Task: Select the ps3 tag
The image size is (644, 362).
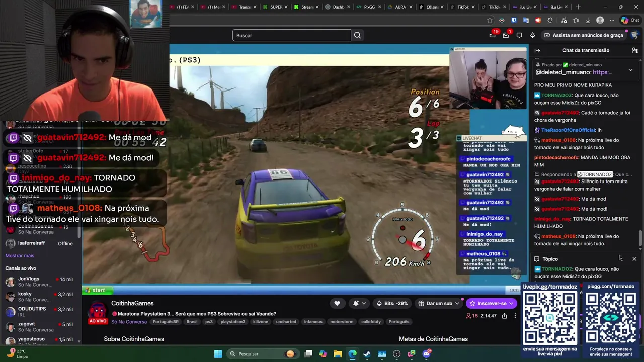Action: 209,322
